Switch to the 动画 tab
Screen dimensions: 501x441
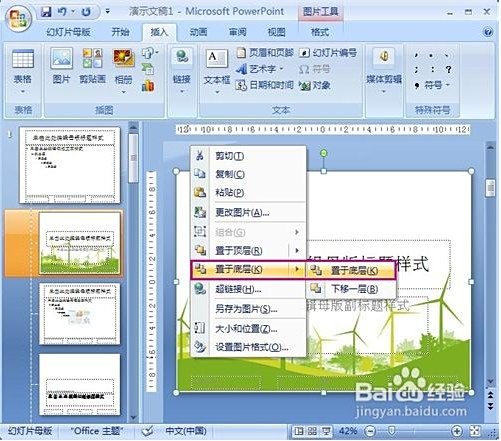tap(198, 32)
